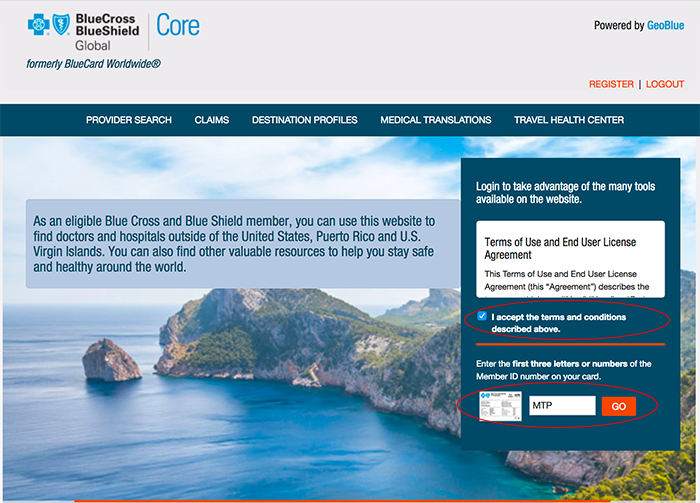Click the Core product logo text
700x503 pixels.
(x=178, y=25)
